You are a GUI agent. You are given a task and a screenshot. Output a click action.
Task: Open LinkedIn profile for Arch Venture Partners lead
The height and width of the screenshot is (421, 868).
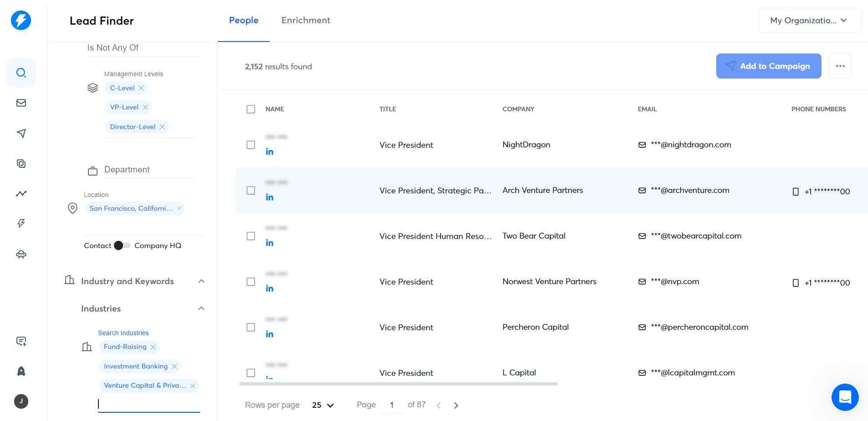pos(270,197)
